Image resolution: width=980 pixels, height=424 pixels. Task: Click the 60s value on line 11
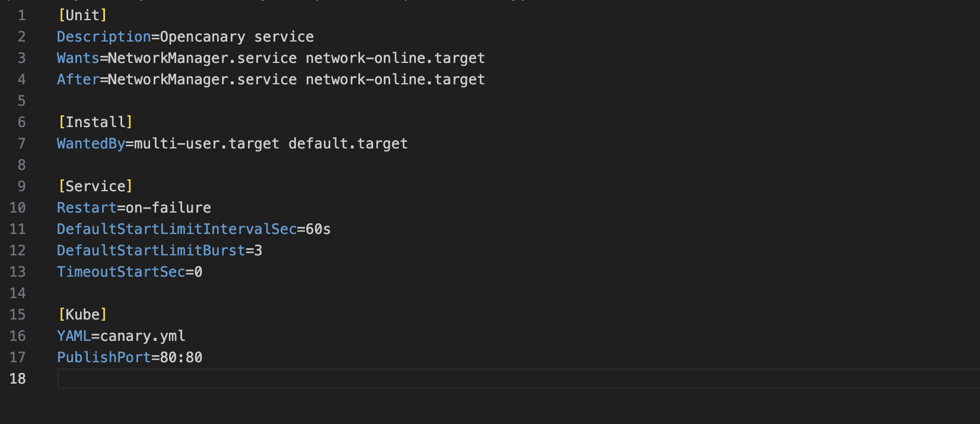pyautogui.click(x=318, y=229)
